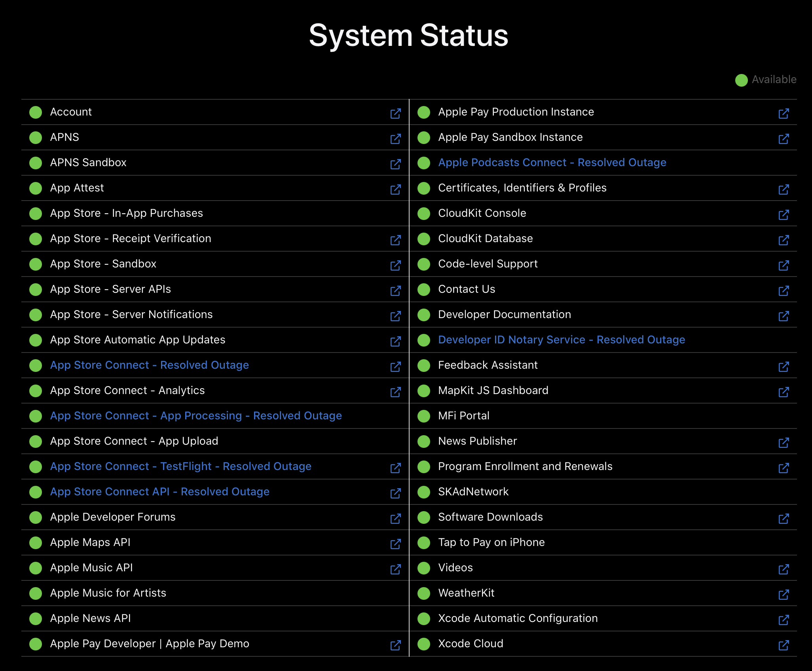
Task: Click external link icon for Apple Developer Forums
Action: pyautogui.click(x=395, y=519)
